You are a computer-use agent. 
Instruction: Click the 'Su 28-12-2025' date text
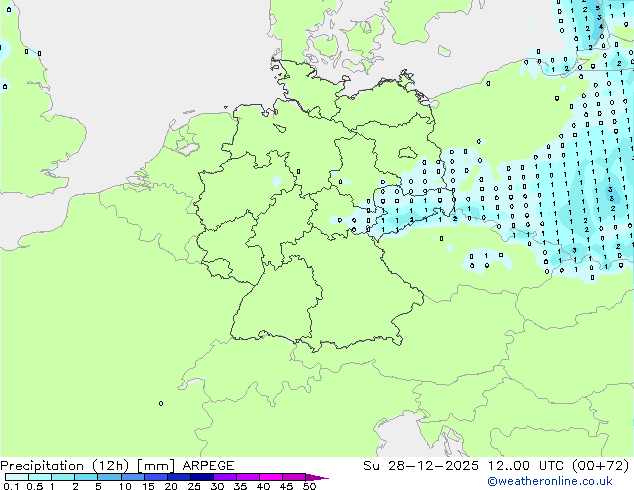point(421,466)
